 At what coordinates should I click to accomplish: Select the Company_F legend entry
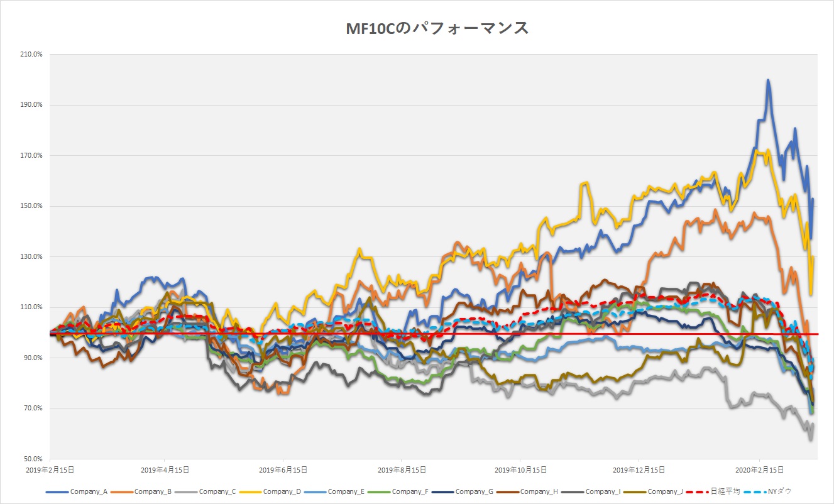click(410, 491)
